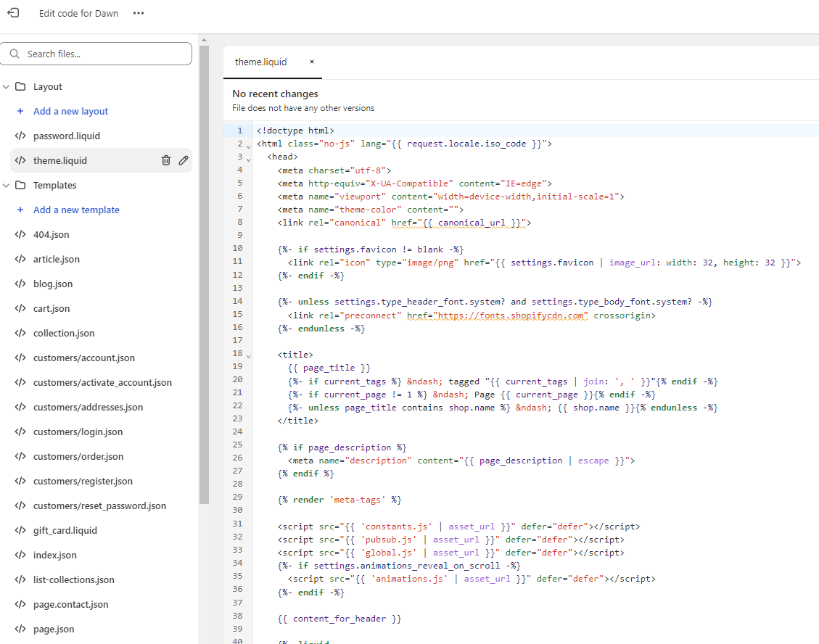Click the exit editor icon

pyautogui.click(x=13, y=13)
